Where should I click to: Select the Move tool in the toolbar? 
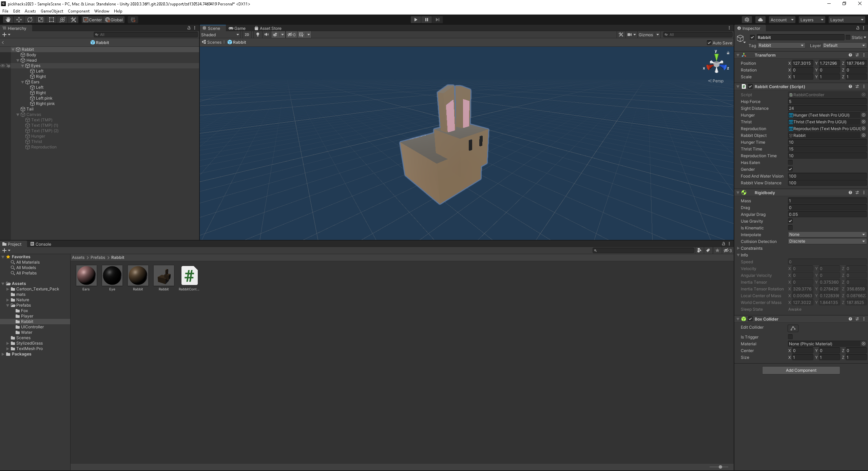[19, 19]
